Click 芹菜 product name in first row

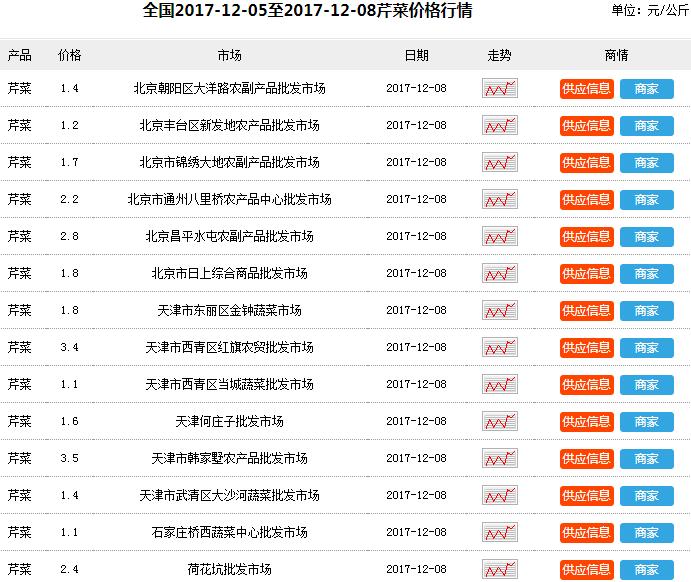click(x=19, y=89)
